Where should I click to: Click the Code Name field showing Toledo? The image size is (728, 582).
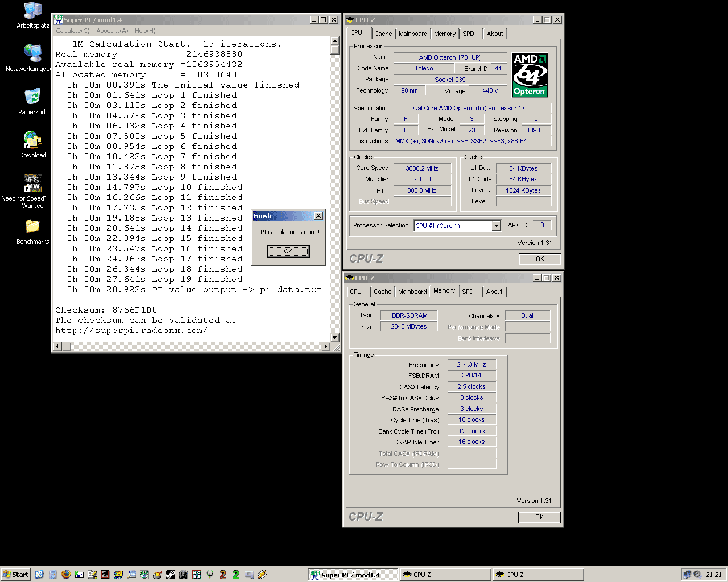click(424, 68)
